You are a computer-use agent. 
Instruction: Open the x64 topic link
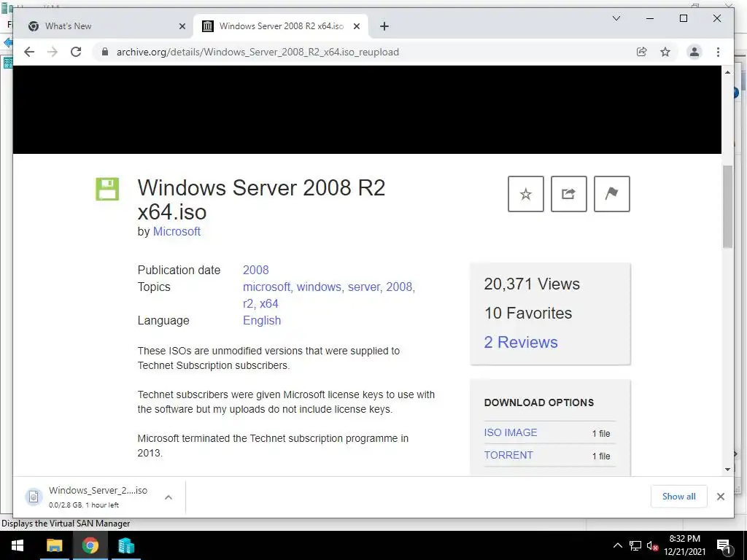(x=268, y=304)
